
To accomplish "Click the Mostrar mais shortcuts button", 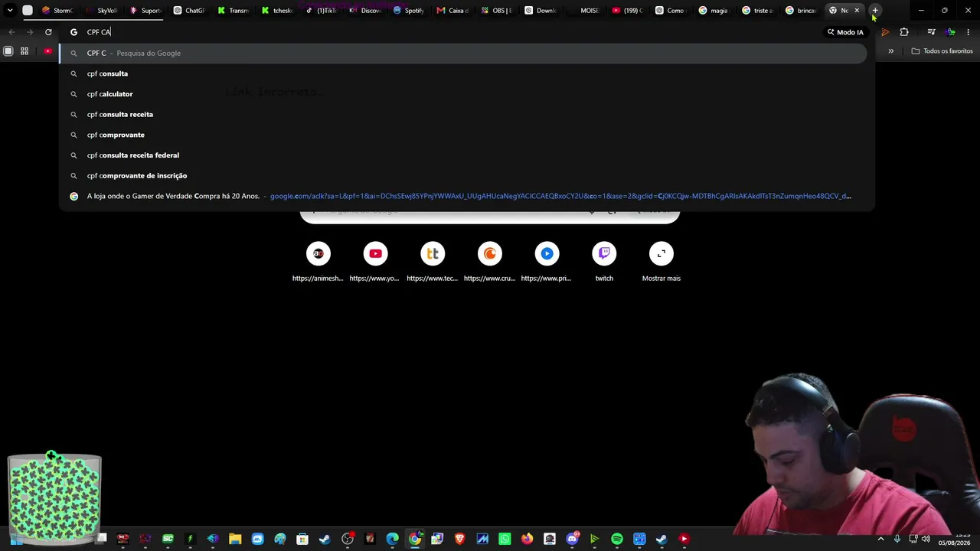I will 661,261.
